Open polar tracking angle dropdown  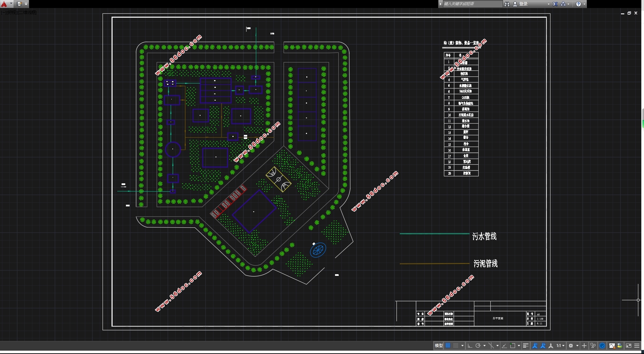pos(484,346)
